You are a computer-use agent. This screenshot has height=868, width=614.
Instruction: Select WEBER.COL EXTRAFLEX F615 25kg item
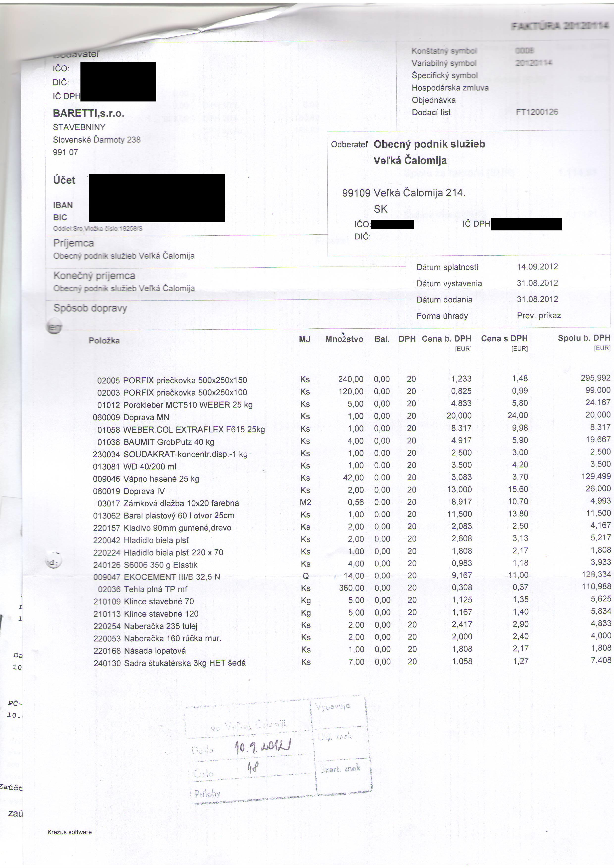181,429
